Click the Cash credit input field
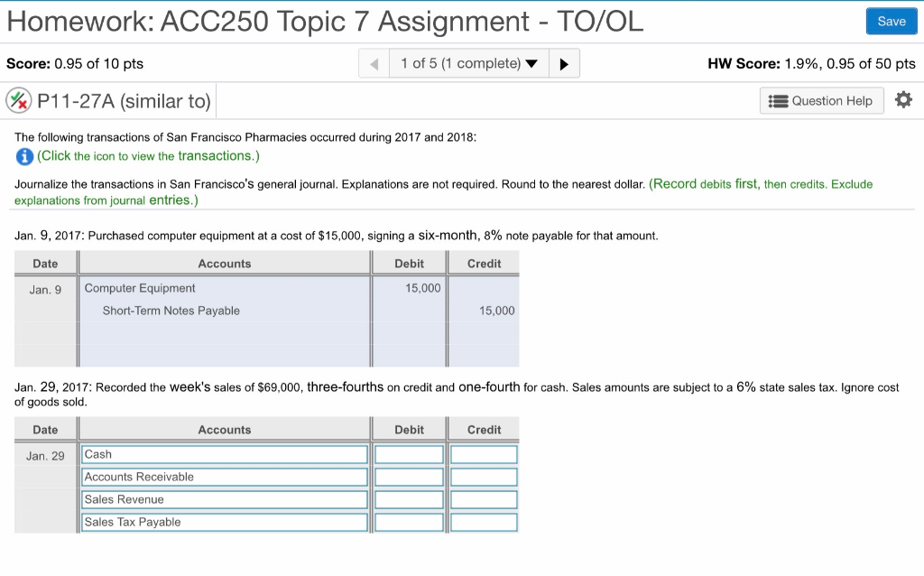This screenshot has width=924, height=576. pos(484,453)
